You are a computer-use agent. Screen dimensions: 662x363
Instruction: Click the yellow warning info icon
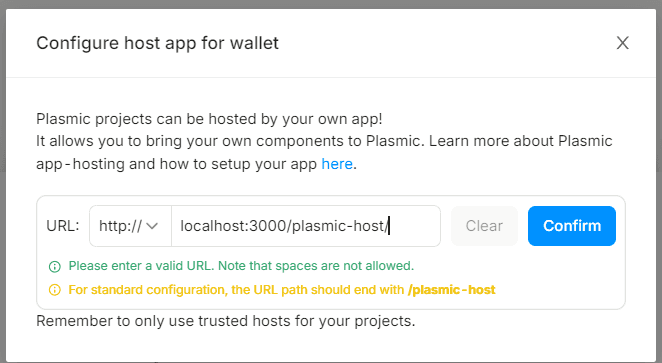(54, 290)
